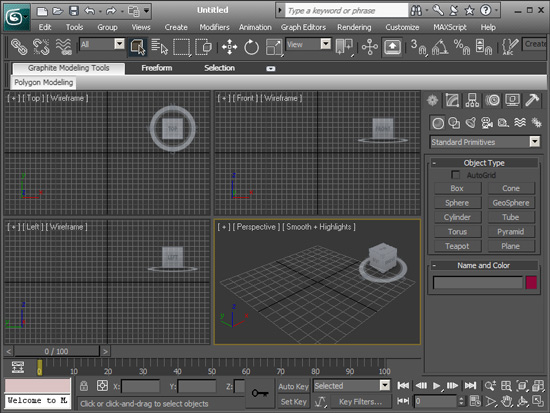Screen dimensions: 550x413
Task: Click the object color swatch
Action: (x=531, y=282)
